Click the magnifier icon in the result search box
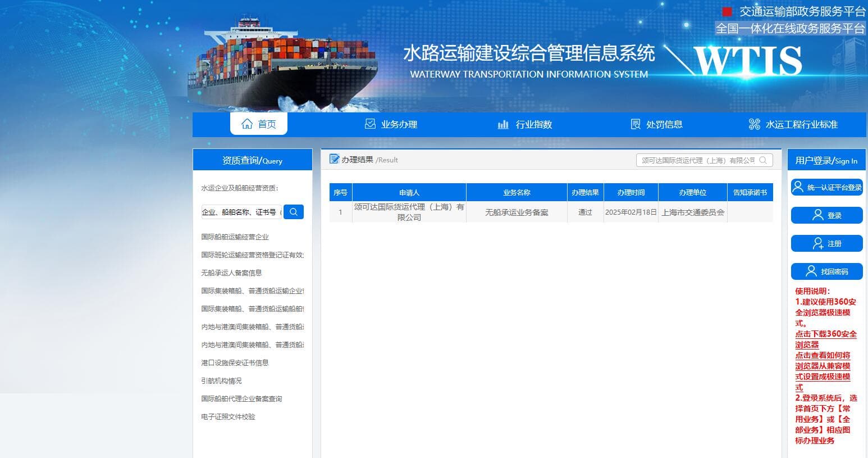Viewport: 868px width, 458px height. tap(763, 160)
